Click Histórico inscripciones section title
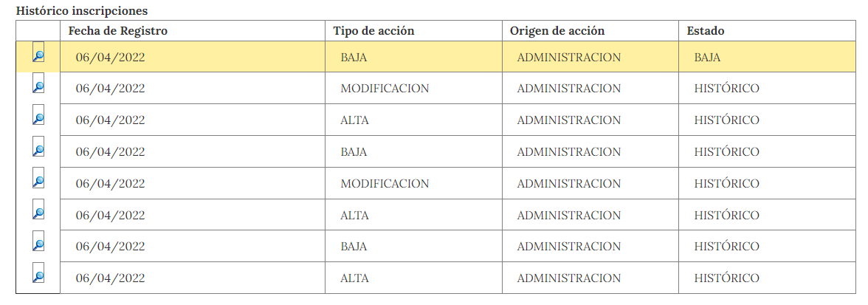The image size is (868, 305). tap(82, 10)
